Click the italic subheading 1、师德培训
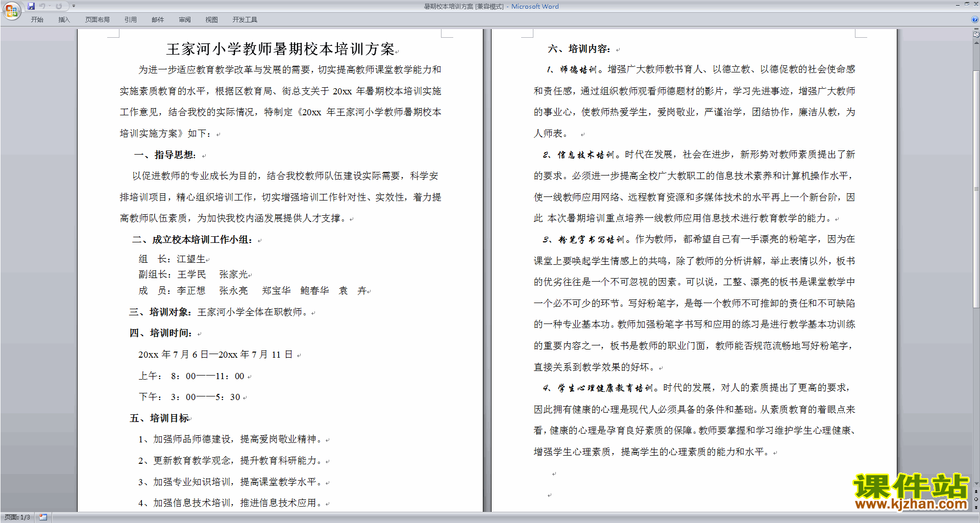 coord(572,69)
